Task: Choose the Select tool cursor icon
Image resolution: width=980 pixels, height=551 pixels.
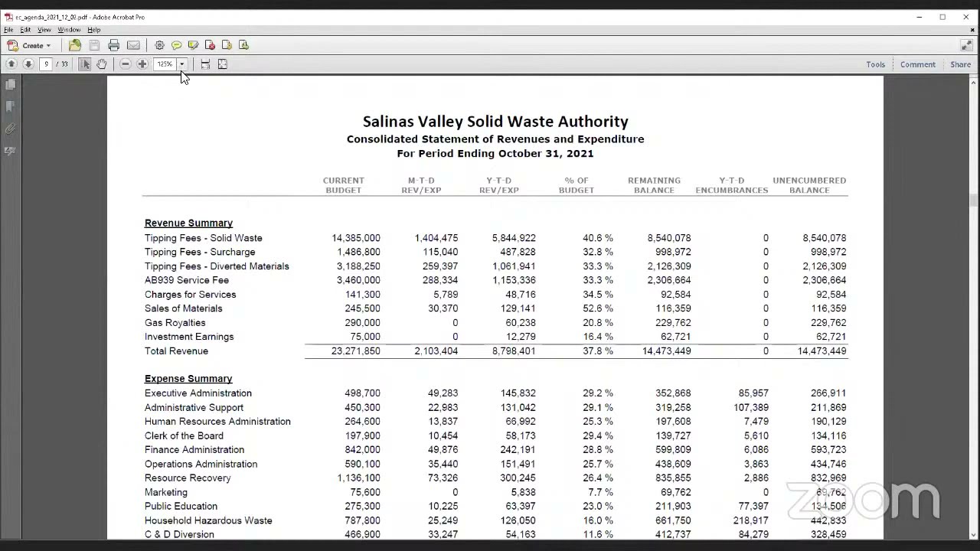Action: pyautogui.click(x=85, y=64)
